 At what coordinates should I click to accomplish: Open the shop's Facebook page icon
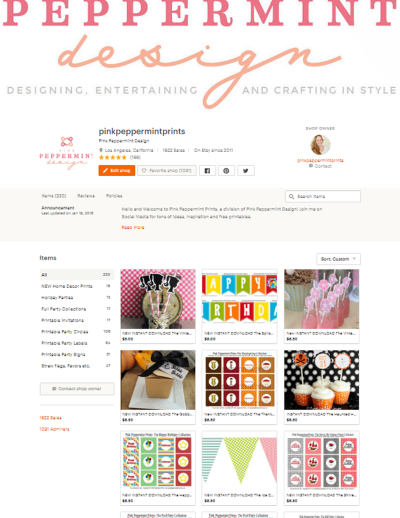[x=207, y=170]
